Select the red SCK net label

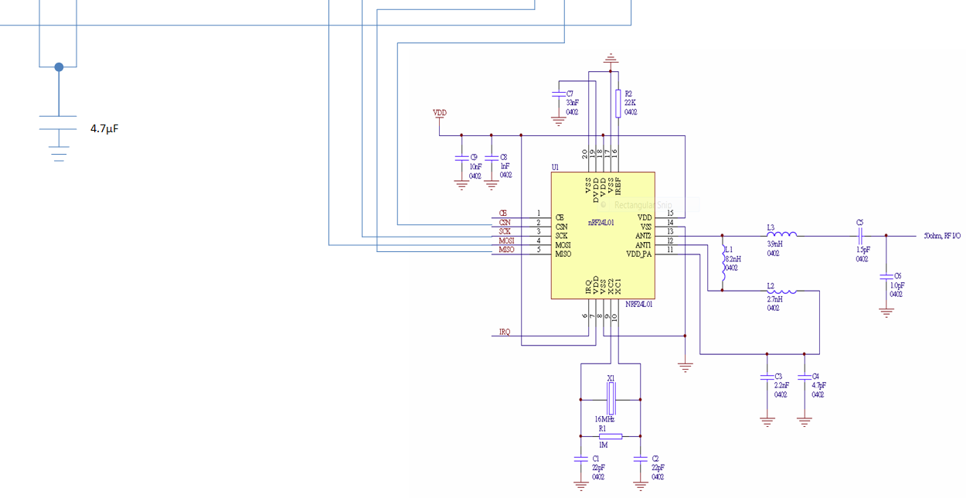tap(505, 232)
